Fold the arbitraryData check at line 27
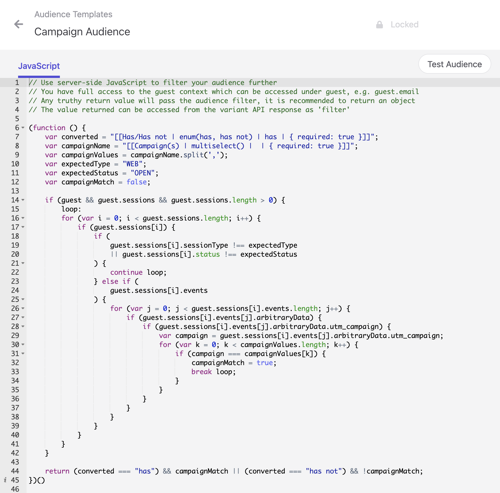The width and height of the screenshot is (500, 493). tap(23, 317)
